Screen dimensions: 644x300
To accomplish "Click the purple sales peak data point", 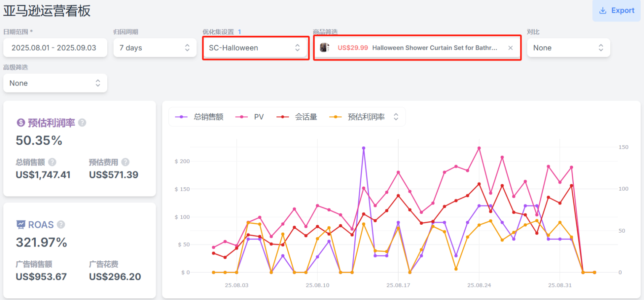I will pos(363,148).
